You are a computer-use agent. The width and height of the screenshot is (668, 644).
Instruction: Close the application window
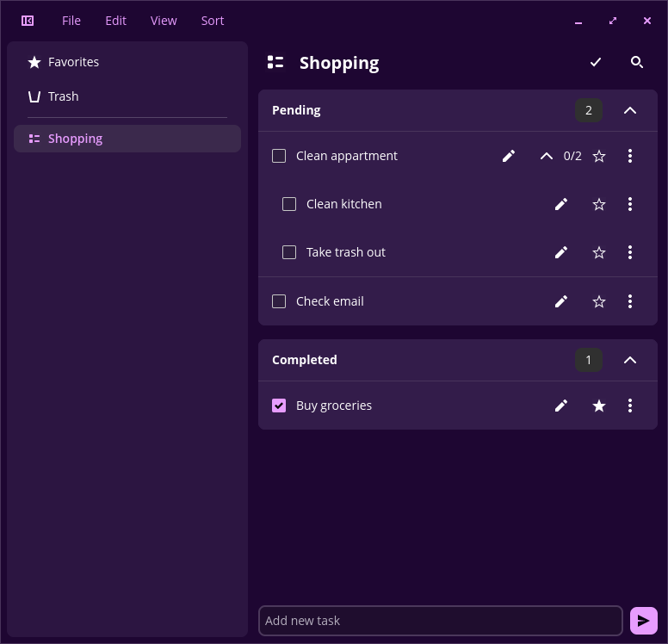click(647, 21)
